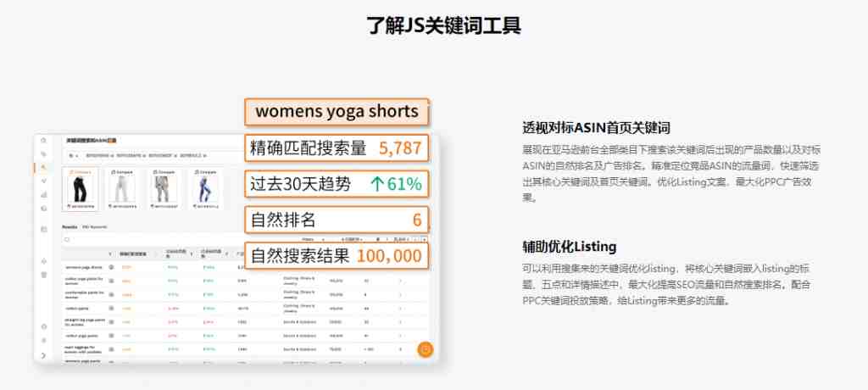Tick Compare above the black pants product

tap(81, 172)
